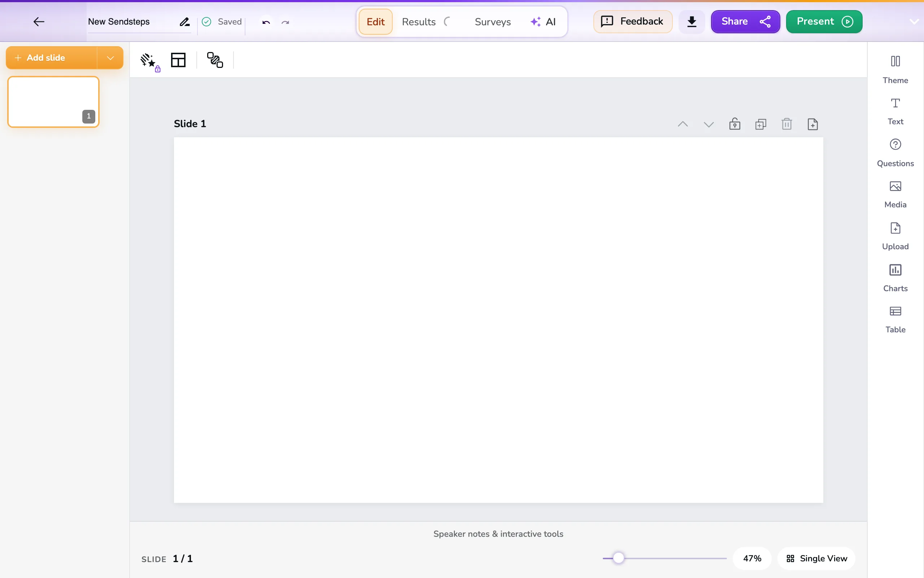The height and width of the screenshot is (578, 924).
Task: Click the SLIDE 1 / 1 counter
Action: 167,558
